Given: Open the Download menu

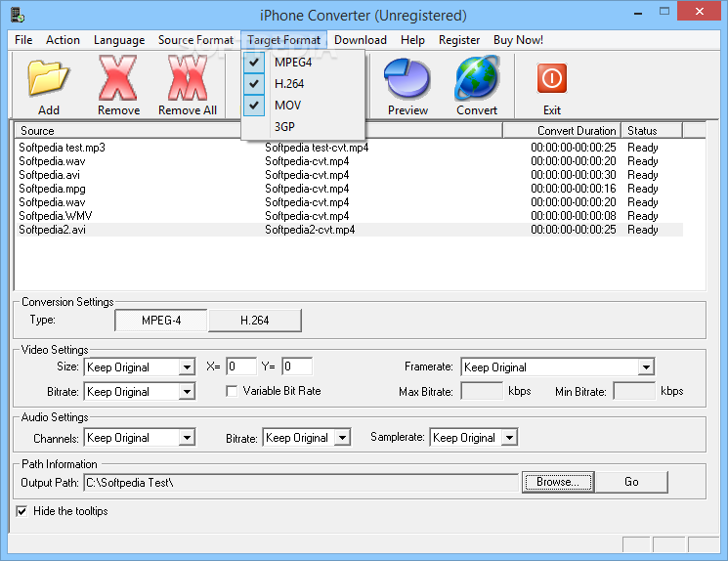Looking at the screenshot, I should coord(361,40).
